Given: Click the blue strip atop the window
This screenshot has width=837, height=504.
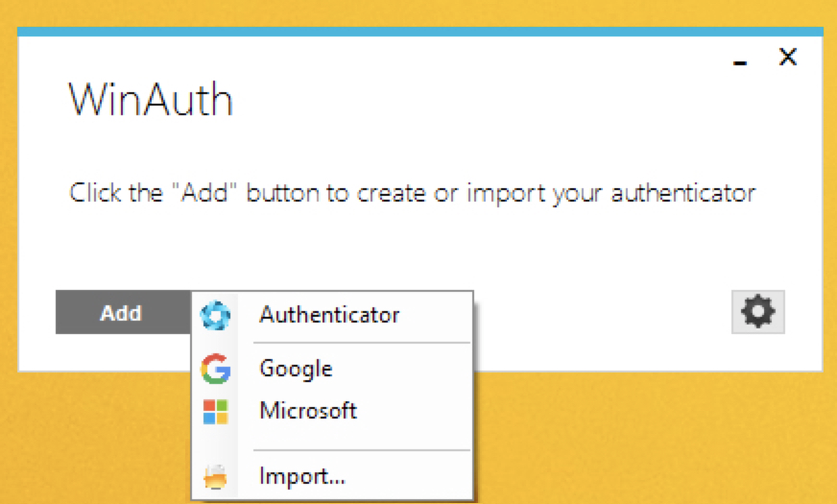Looking at the screenshot, I should click(419, 32).
